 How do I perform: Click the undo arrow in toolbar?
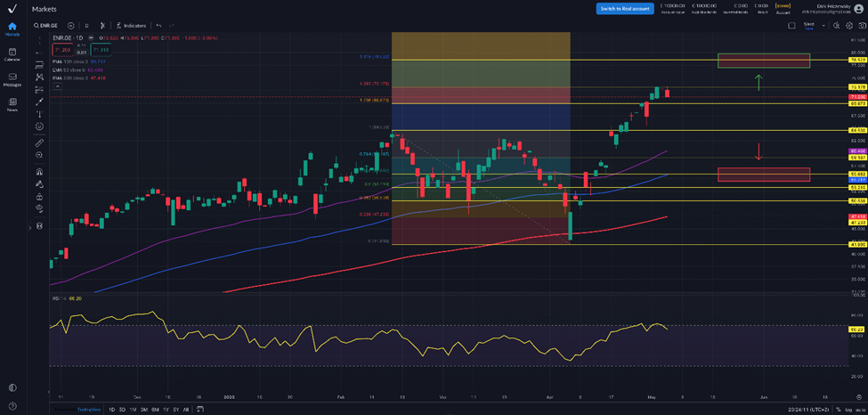(x=158, y=26)
